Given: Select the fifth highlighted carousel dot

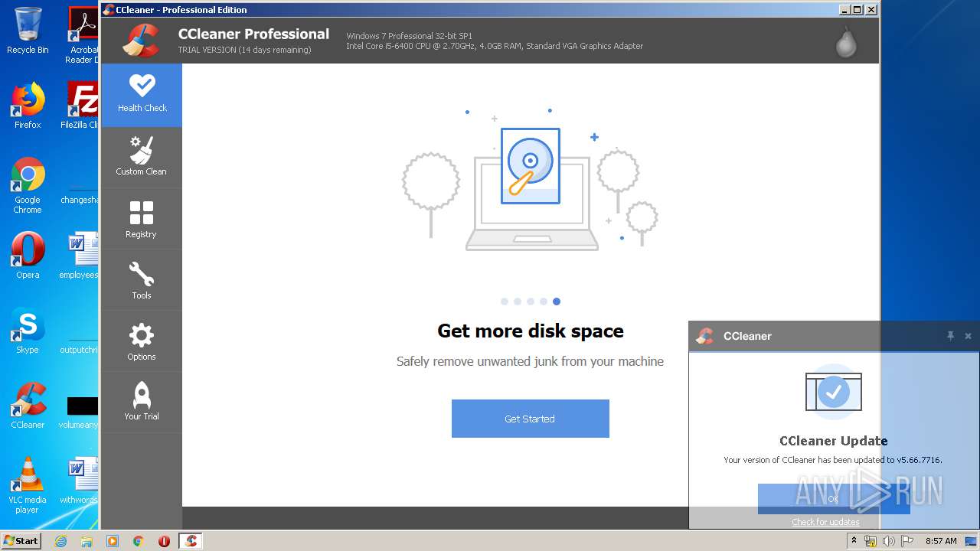Looking at the screenshot, I should [x=557, y=302].
